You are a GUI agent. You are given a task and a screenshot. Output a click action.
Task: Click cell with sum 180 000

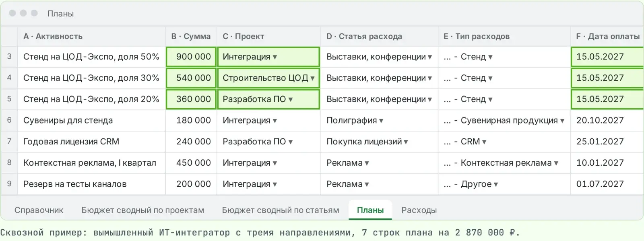point(191,120)
